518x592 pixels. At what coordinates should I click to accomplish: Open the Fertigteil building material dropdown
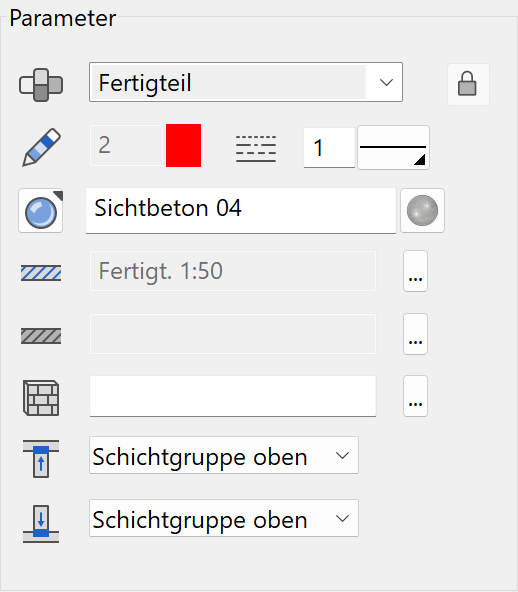[246, 82]
